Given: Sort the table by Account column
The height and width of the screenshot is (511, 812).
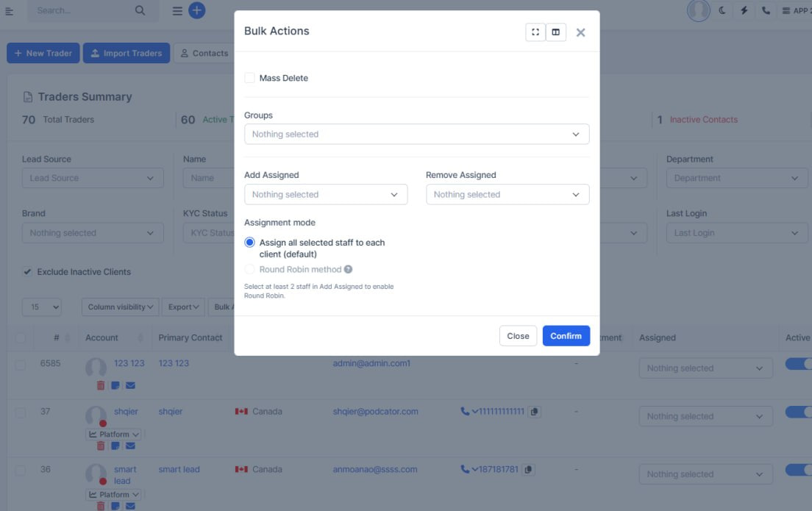Looking at the screenshot, I should [x=115, y=337].
